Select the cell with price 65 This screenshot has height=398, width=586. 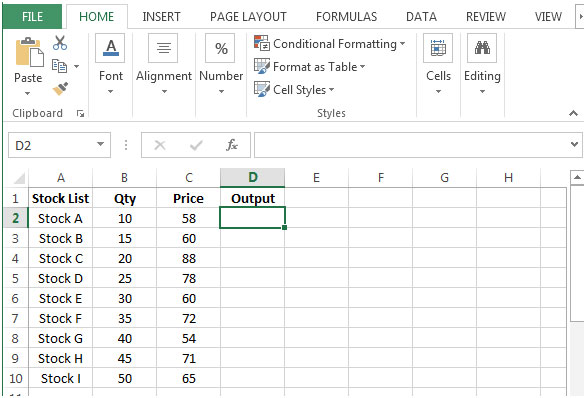pos(188,378)
